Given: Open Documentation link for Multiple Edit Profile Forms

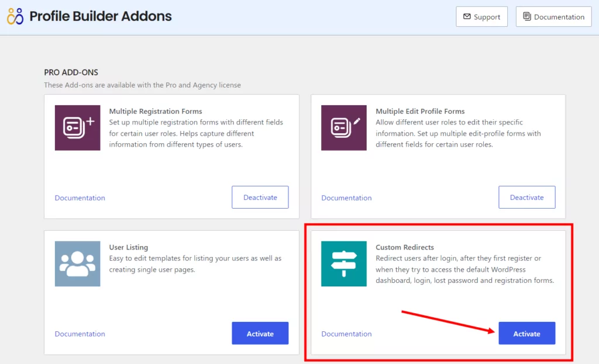Looking at the screenshot, I should 346,197.
